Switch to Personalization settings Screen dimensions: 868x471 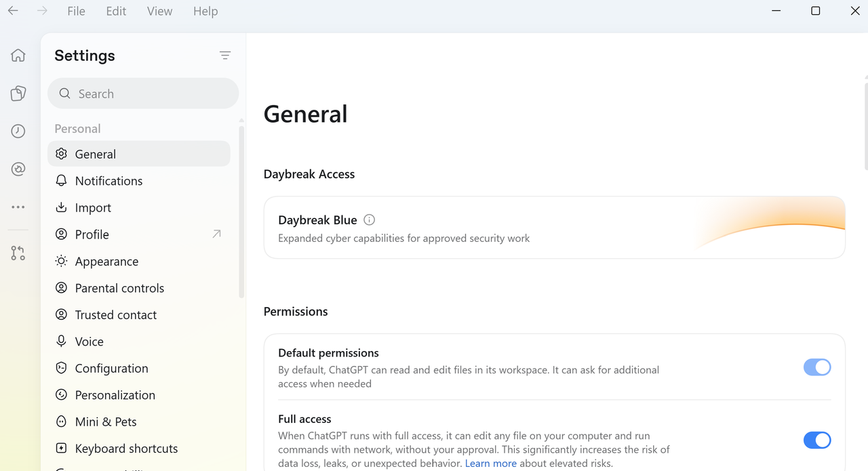pos(139,395)
